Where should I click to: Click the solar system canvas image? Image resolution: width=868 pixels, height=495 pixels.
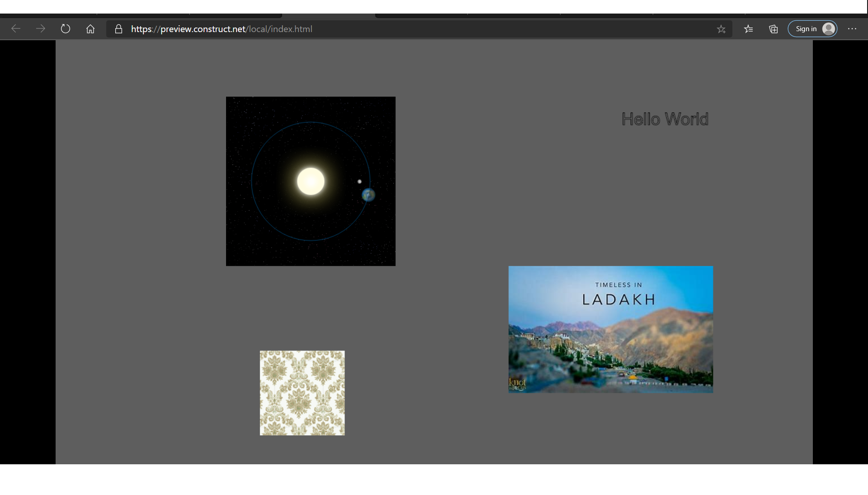point(310,181)
